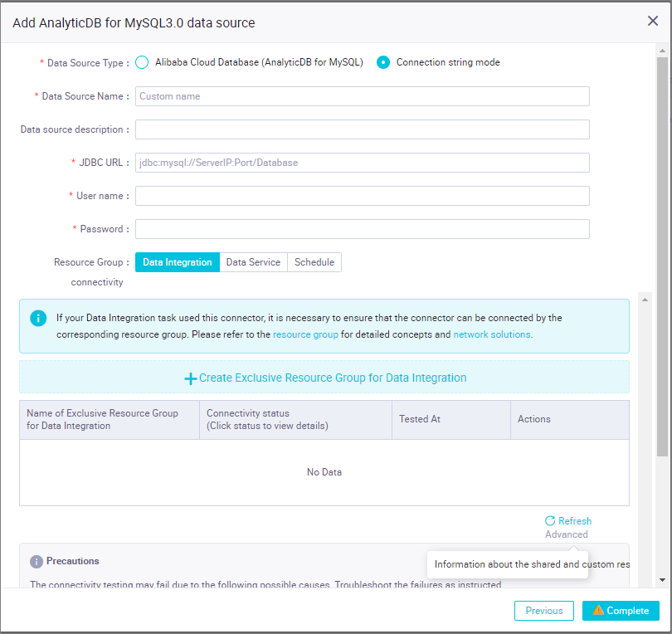This screenshot has height=634, width=672.
Task: Click the plus icon to create resource group
Action: point(190,378)
